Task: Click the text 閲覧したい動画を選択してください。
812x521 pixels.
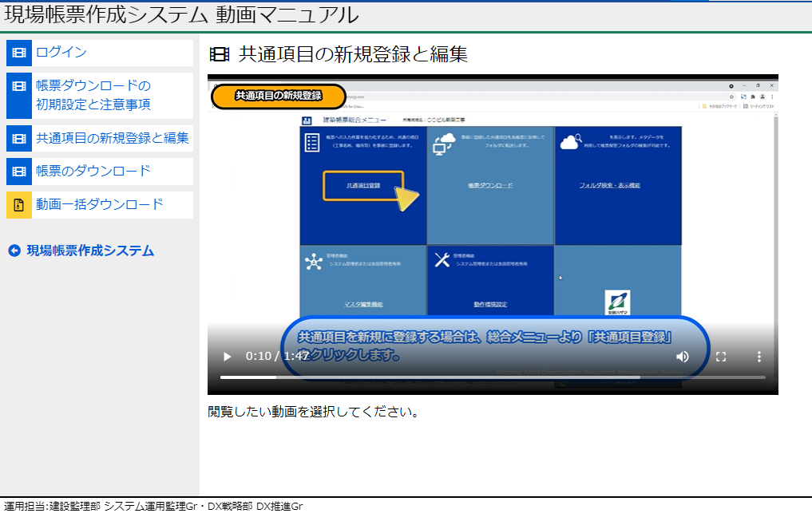Action: tap(314, 412)
